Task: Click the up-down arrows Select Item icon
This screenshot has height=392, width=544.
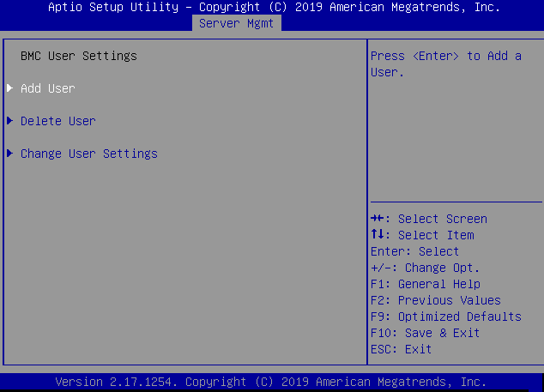Action: click(378, 234)
